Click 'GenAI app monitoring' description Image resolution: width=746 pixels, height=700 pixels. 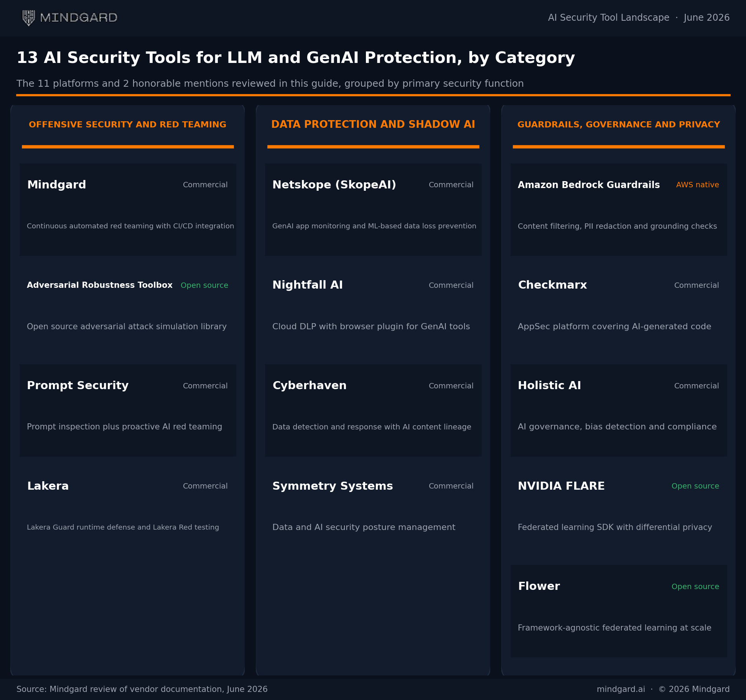tap(374, 226)
